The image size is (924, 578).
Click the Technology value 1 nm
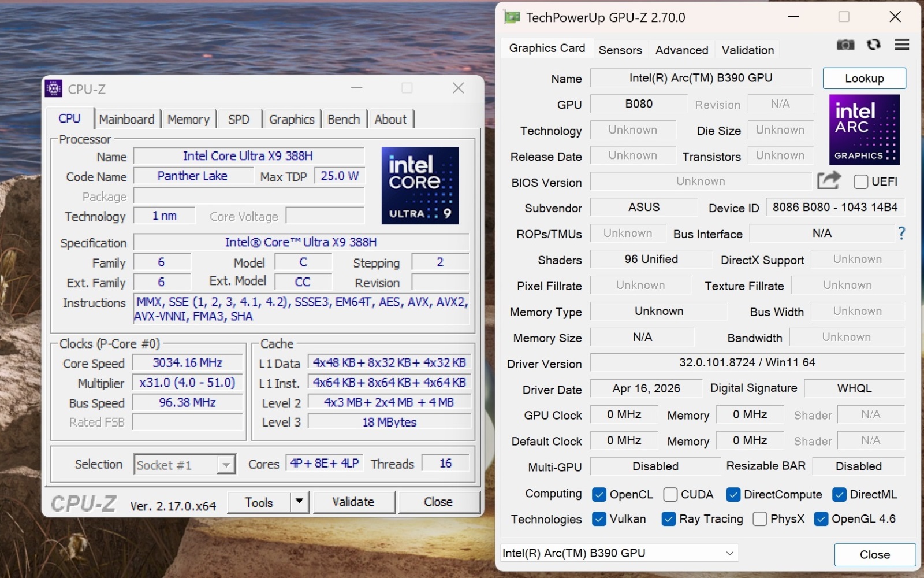pos(165,216)
